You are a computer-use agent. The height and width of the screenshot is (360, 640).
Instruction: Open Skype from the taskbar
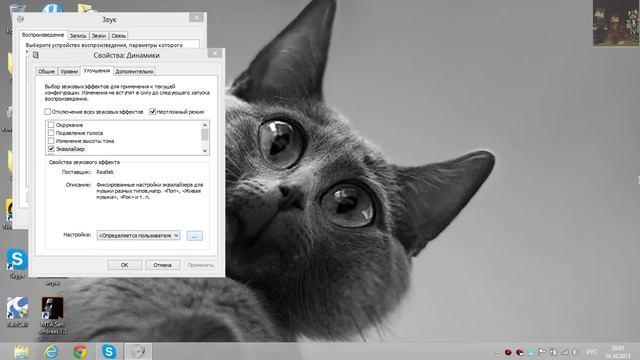[x=109, y=351]
